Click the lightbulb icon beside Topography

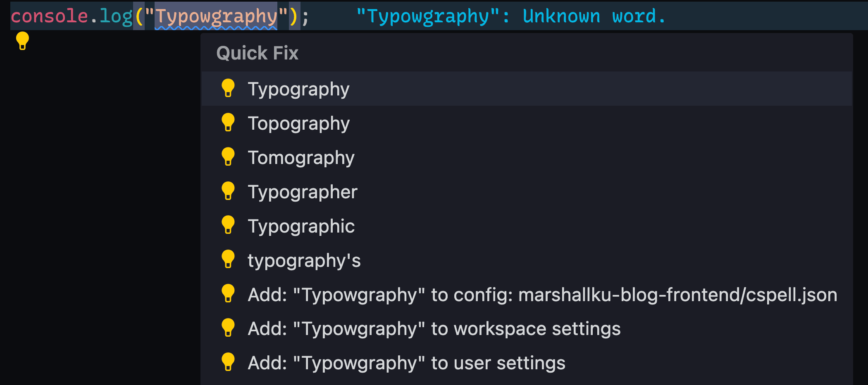pos(228,123)
